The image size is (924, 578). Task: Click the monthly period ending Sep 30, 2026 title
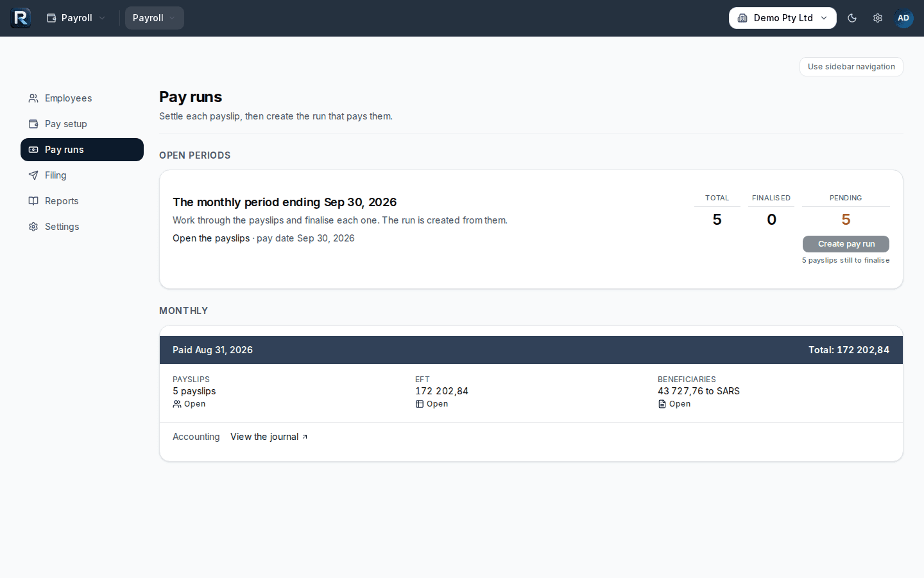pyautogui.click(x=285, y=202)
